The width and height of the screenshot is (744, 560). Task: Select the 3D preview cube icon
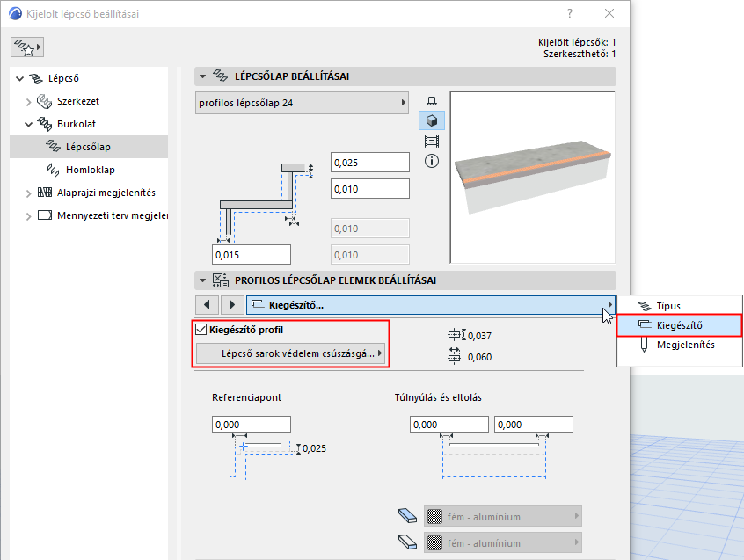431,120
